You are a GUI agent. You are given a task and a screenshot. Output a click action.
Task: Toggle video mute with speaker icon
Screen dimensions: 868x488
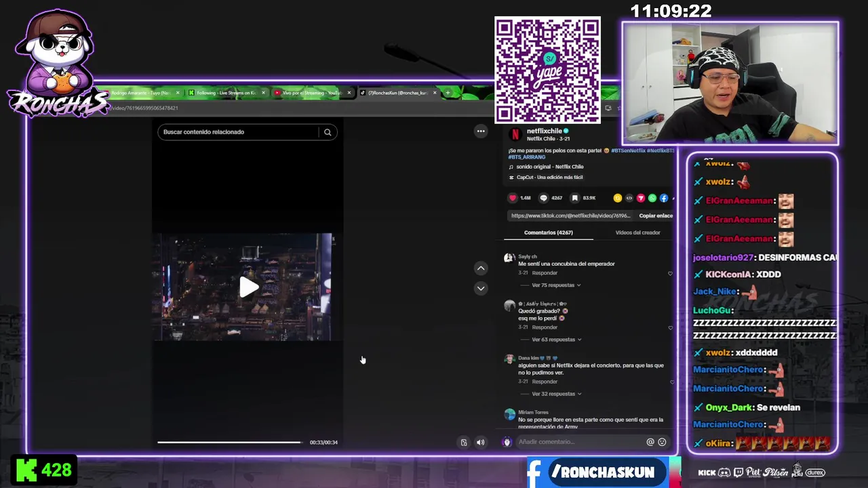pos(480,443)
